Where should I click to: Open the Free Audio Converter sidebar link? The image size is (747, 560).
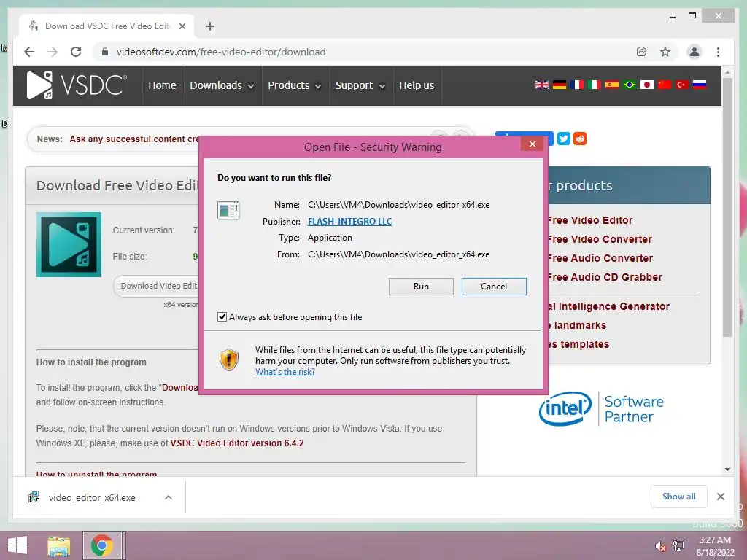(600, 259)
